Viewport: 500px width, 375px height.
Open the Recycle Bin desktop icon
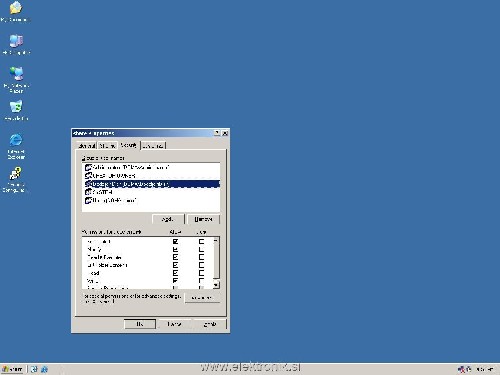pos(16,110)
